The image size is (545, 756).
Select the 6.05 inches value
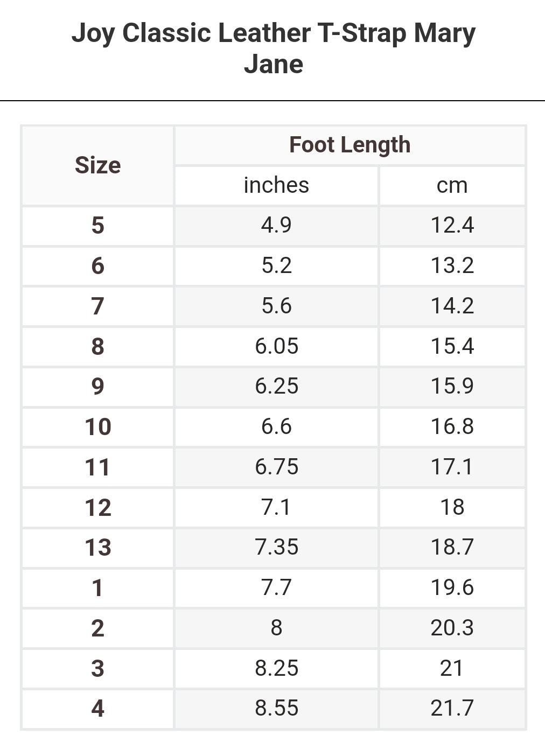tap(276, 346)
